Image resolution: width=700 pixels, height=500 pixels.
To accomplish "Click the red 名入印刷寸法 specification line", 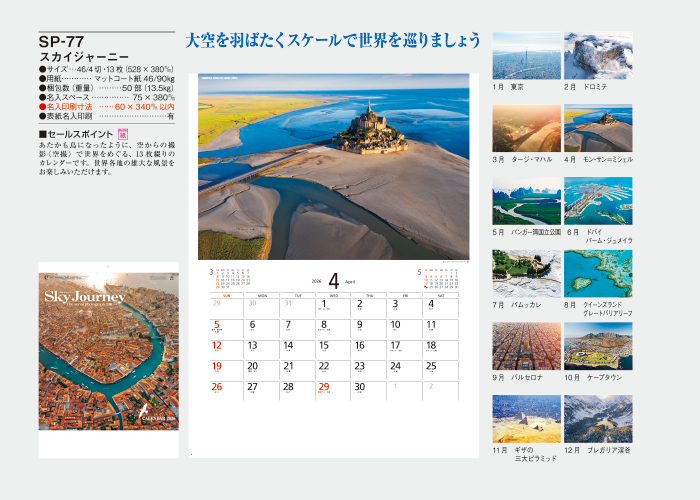I will [x=106, y=106].
